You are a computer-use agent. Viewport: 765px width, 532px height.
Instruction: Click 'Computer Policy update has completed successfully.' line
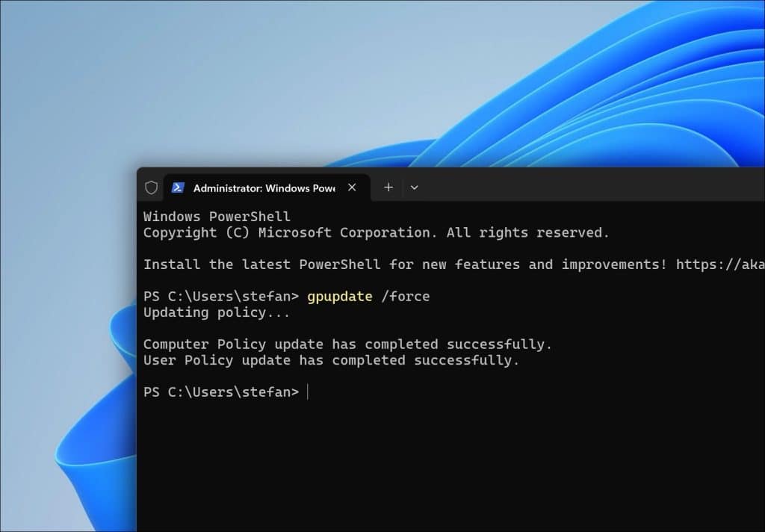click(x=347, y=344)
